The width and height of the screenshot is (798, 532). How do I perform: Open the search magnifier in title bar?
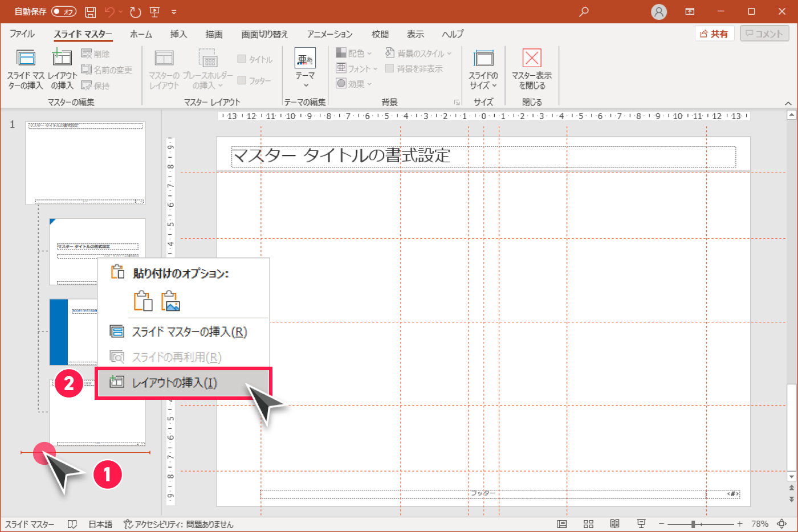tap(584, 11)
